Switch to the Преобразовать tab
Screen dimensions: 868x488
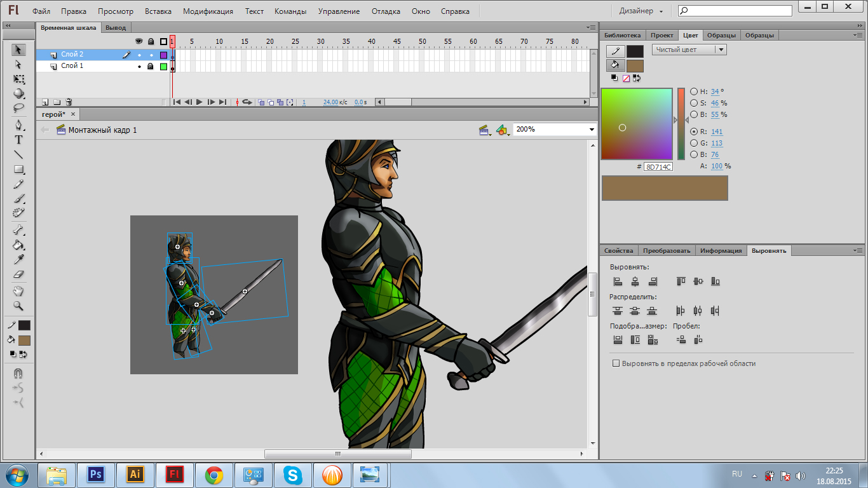[666, 250]
